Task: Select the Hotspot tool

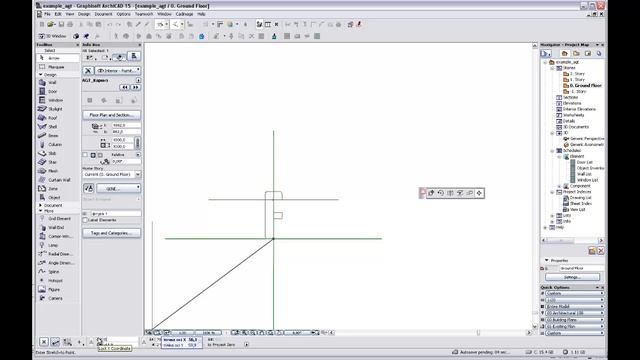Action: pyautogui.click(x=58, y=281)
